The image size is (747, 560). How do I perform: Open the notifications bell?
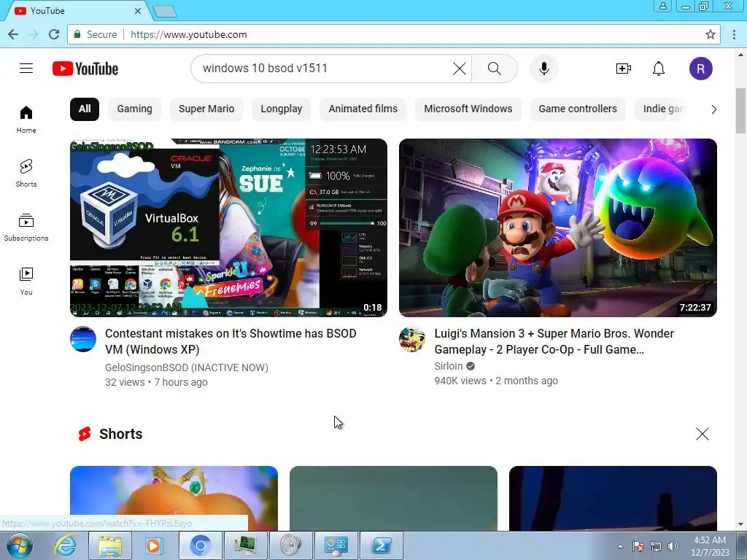tap(659, 69)
